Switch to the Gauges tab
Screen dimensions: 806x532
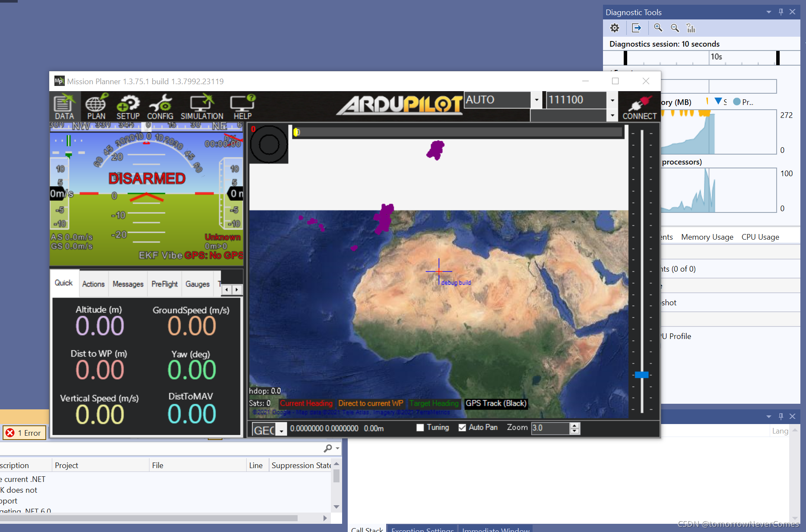point(197,284)
